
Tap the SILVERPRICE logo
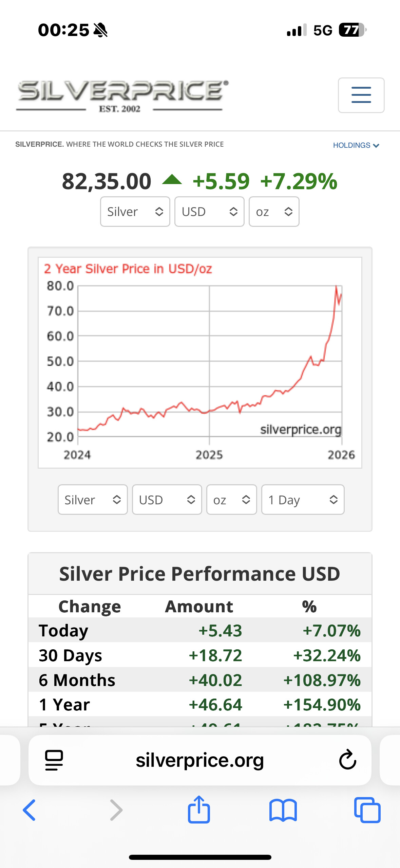click(x=123, y=95)
